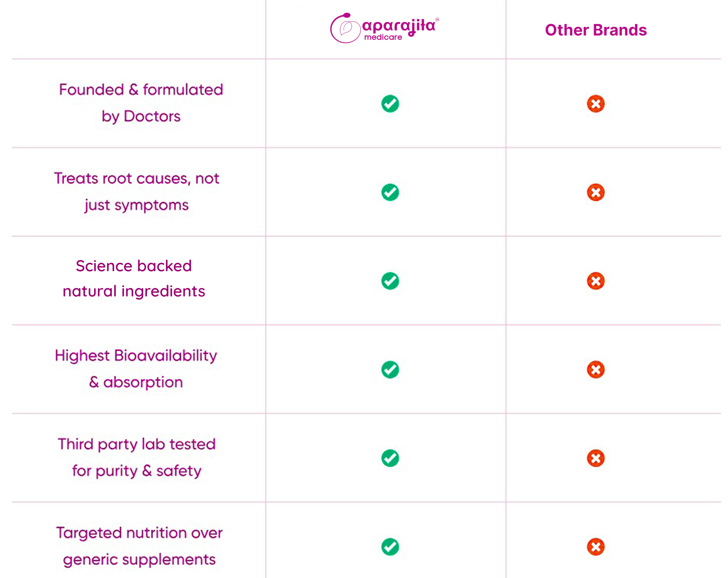Screen dimensions: 728x578
Task: Click green checkmark for Targeted nutrition
Action: coord(390,547)
